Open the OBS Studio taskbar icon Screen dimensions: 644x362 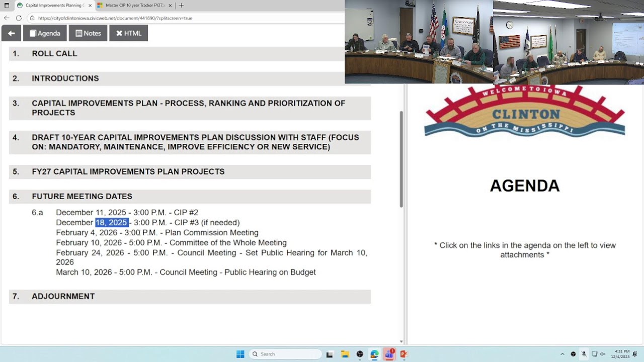[x=360, y=354]
